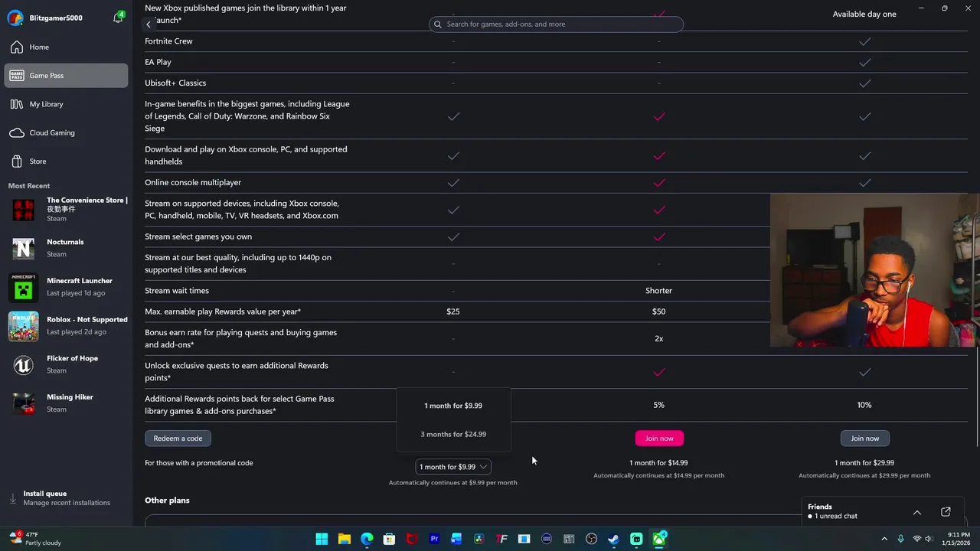Click the gray Join now button

[x=864, y=439]
